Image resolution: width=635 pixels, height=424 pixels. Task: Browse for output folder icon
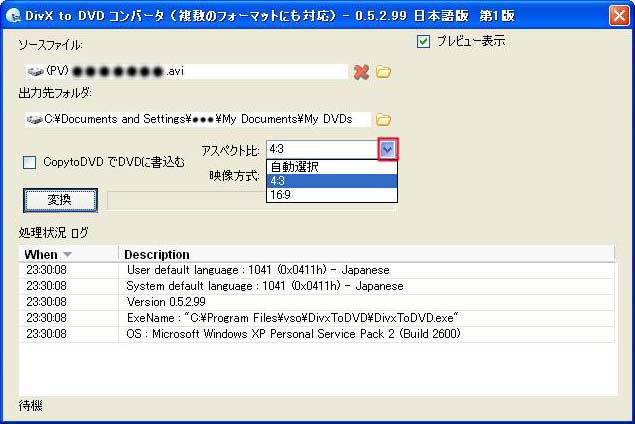click(383, 119)
